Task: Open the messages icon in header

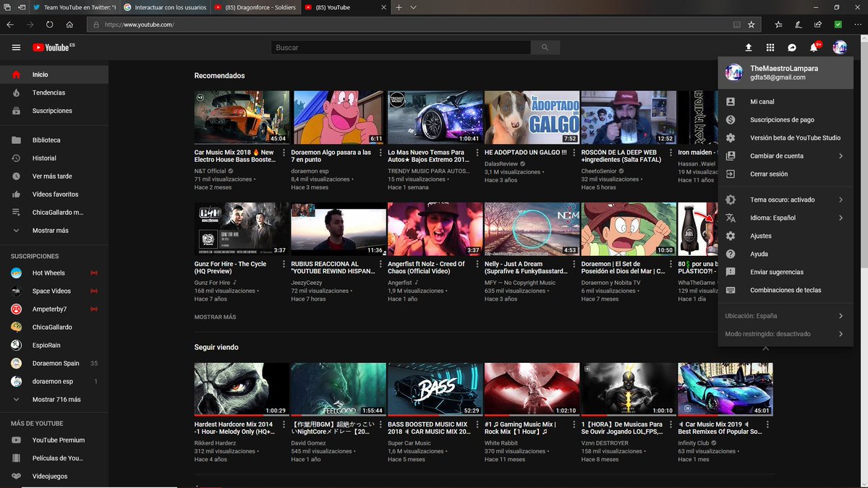Action: [x=792, y=48]
